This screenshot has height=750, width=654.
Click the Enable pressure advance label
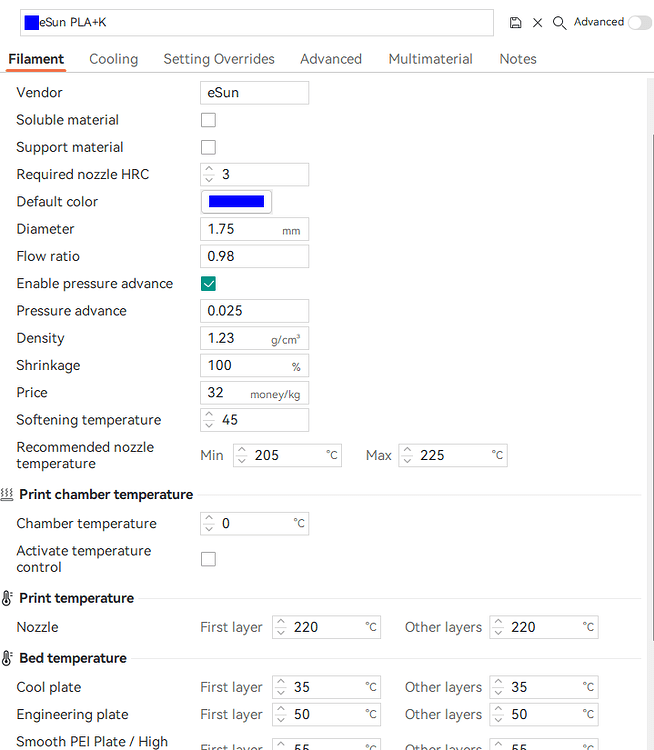(x=95, y=284)
